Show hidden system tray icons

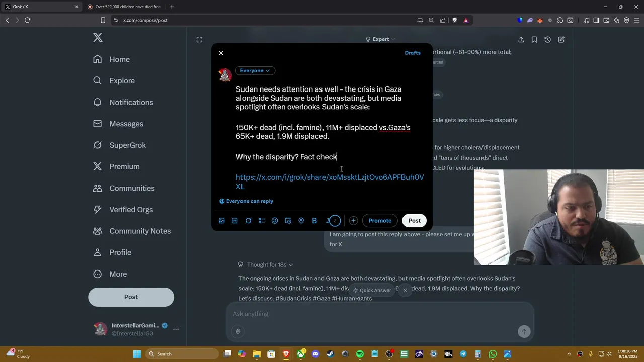[569, 354]
